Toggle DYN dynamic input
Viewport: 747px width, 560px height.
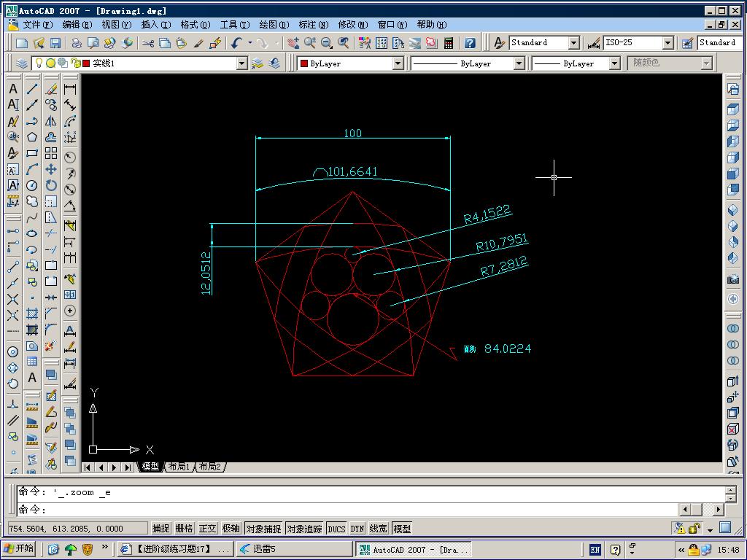357,529
